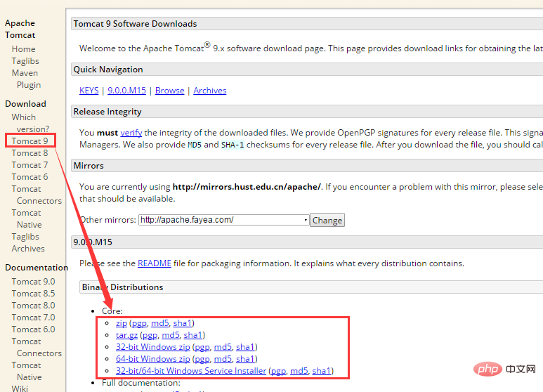Viewport: 543px width, 392px height.
Task: Open pgp signature for 32-bit Windows zip
Action: (202, 347)
